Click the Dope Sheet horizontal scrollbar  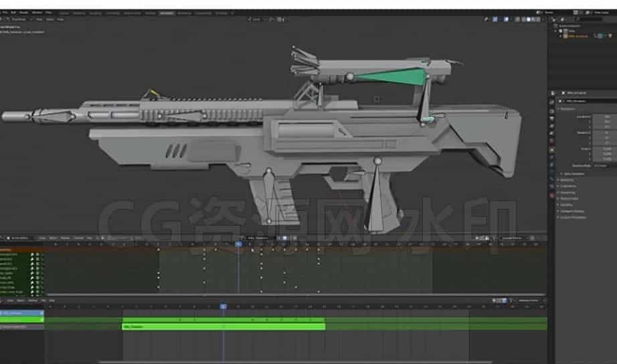tap(295, 294)
